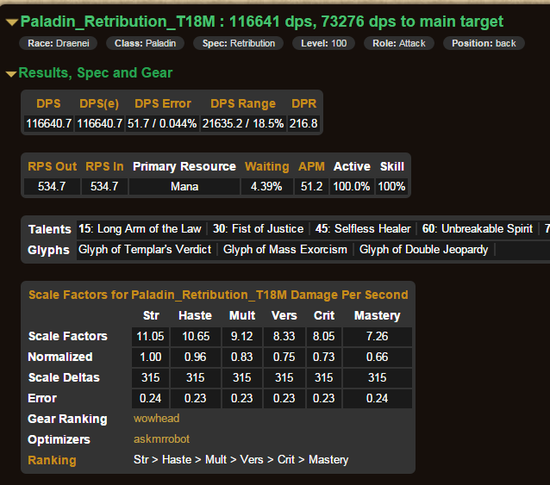The height and width of the screenshot is (485, 550).
Task: Click the Mult column header
Action: 242,316
